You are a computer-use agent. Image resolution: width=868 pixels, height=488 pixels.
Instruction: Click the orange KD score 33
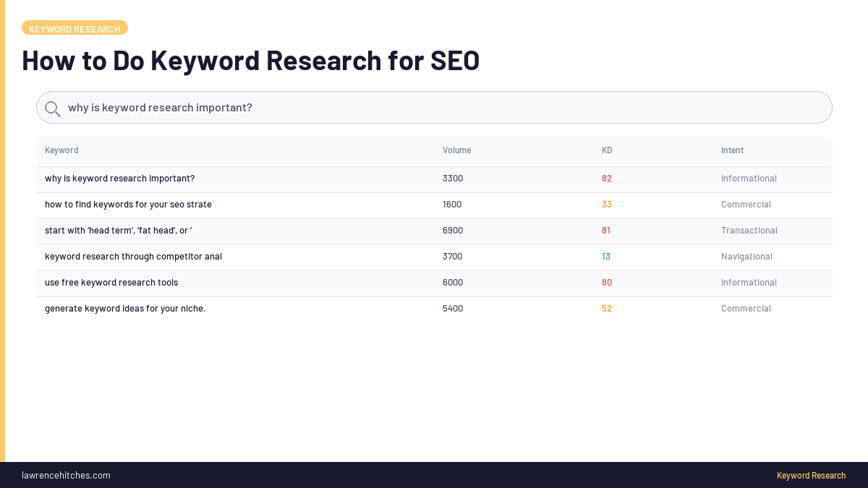point(607,204)
